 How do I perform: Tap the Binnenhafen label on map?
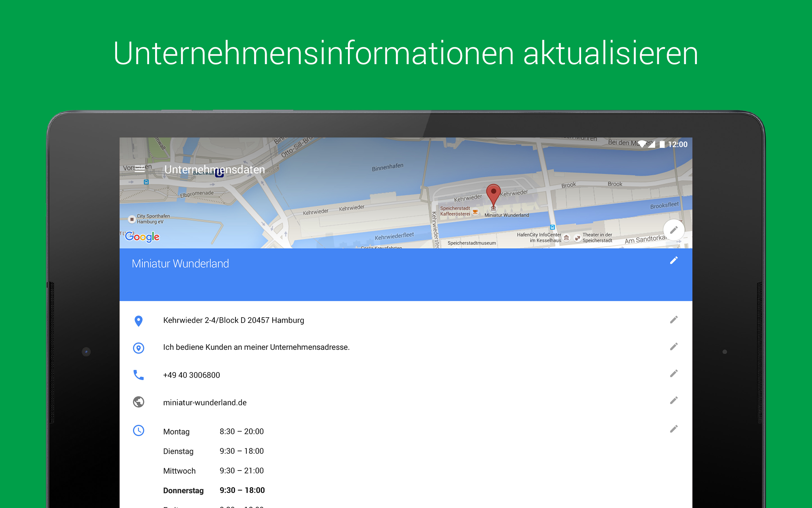388,167
